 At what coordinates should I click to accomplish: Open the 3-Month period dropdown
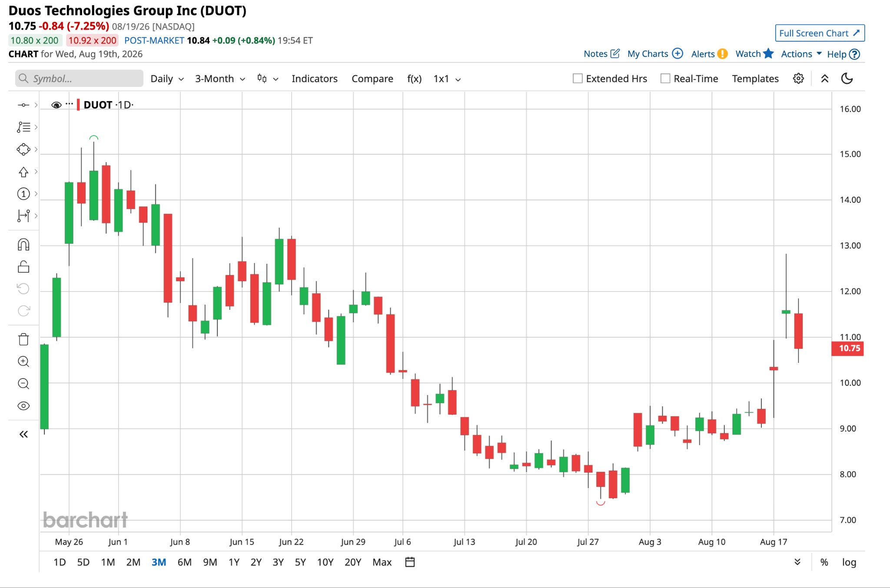[220, 79]
